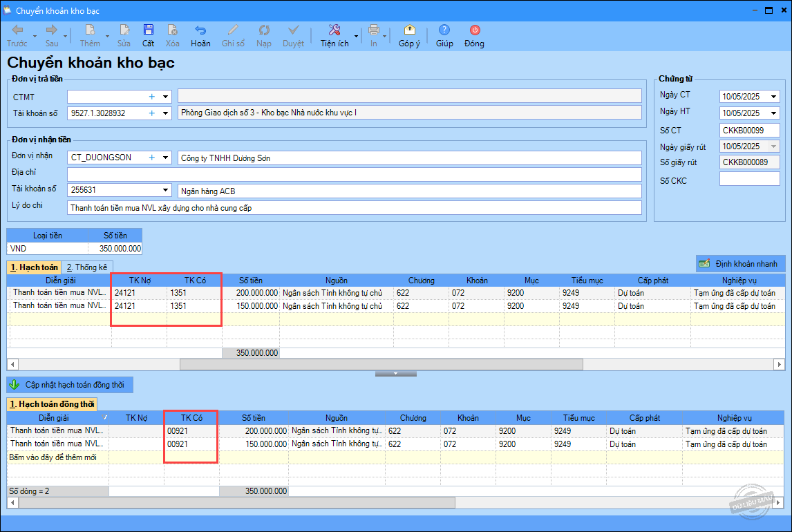Click the Đóng close icon
The image size is (792, 532).
[x=474, y=30]
